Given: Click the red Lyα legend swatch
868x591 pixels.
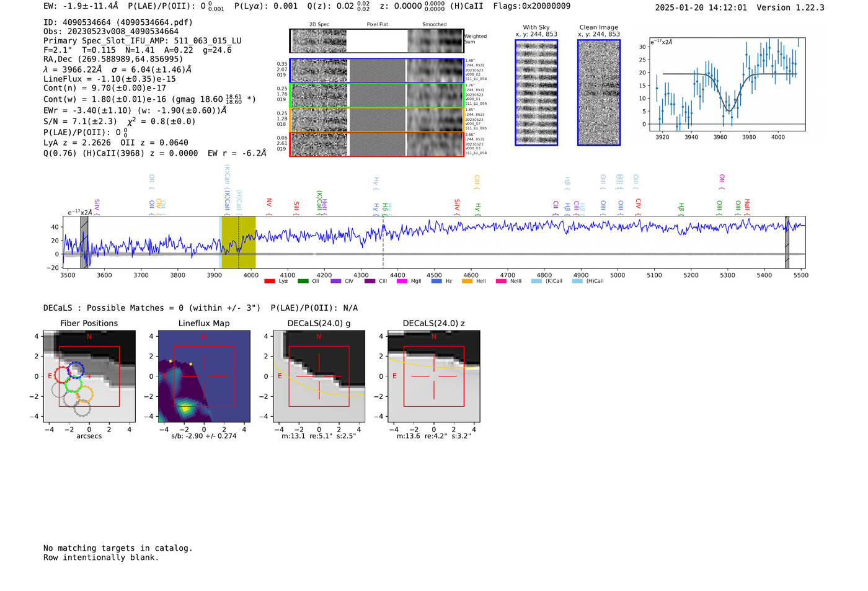Looking at the screenshot, I should coord(269,282).
